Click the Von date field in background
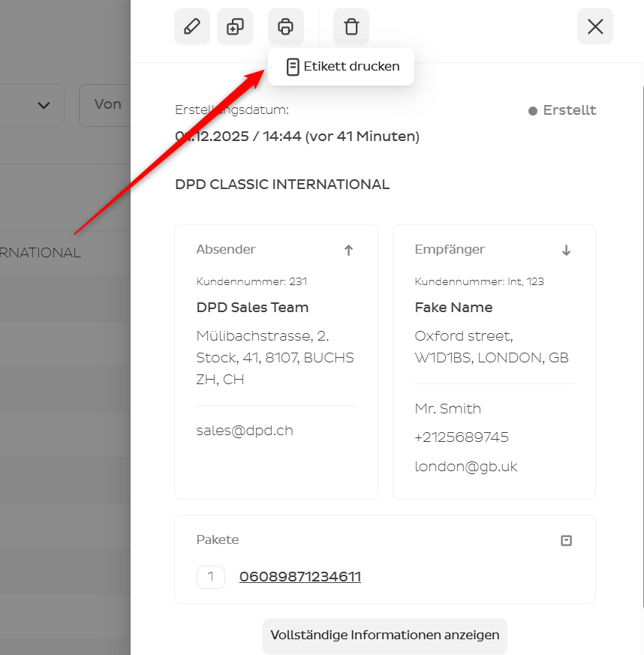This screenshot has width=644, height=655. (105, 105)
